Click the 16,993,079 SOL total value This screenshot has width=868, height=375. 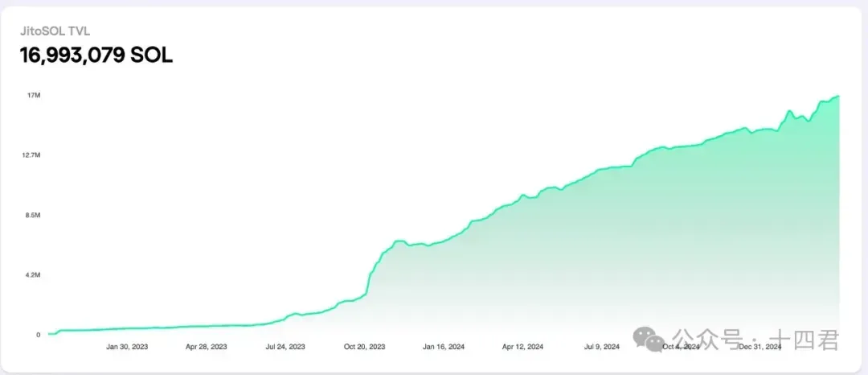(96, 56)
